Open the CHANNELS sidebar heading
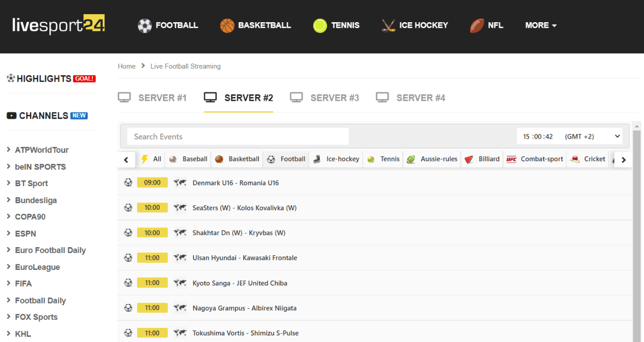This screenshot has height=342, width=644. (x=43, y=116)
